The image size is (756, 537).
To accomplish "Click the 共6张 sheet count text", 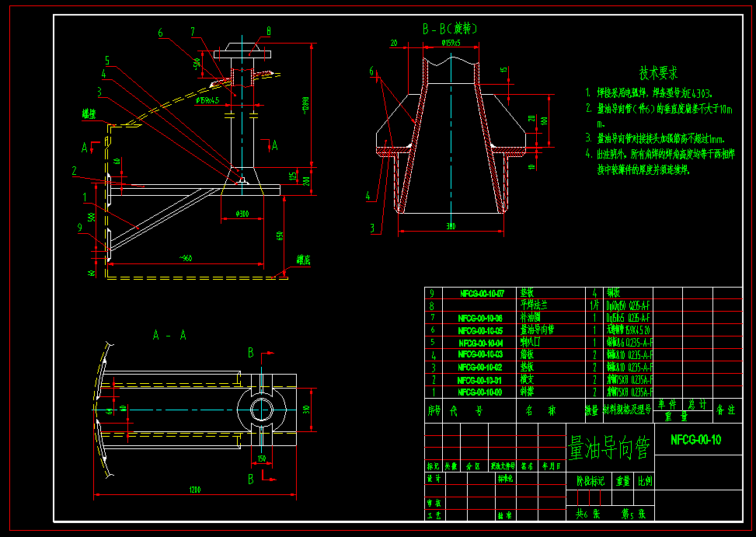I will [587, 514].
